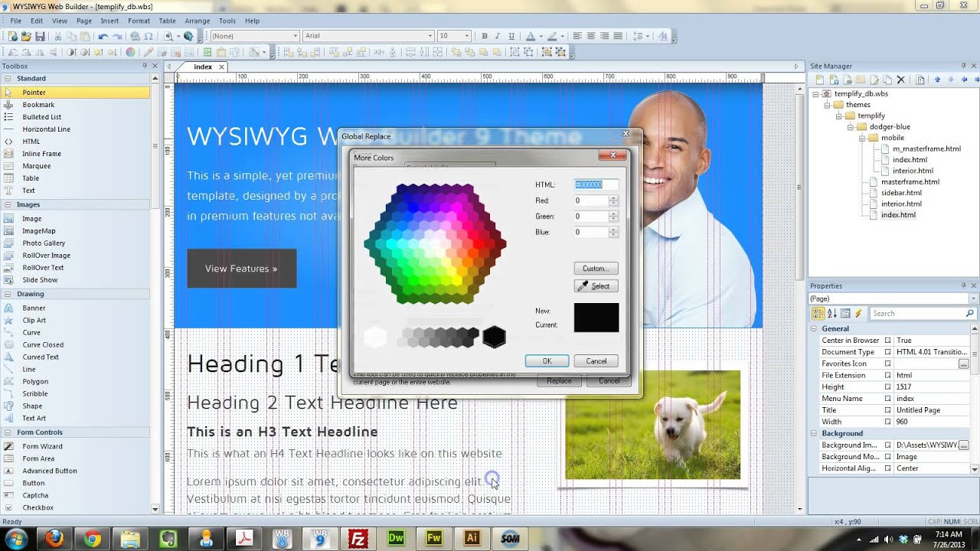Screen dimensions: 980x551
Task: Collapse the dodger-blue folder node
Action: pyautogui.click(x=851, y=127)
